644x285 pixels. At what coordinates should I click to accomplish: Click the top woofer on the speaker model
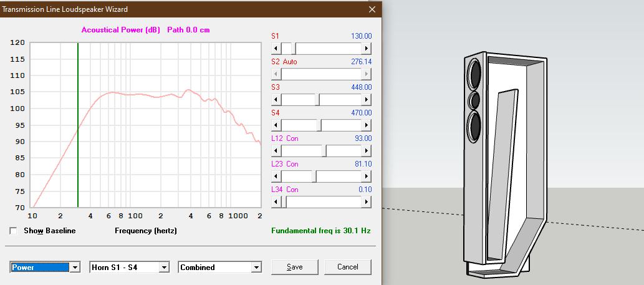tap(474, 74)
